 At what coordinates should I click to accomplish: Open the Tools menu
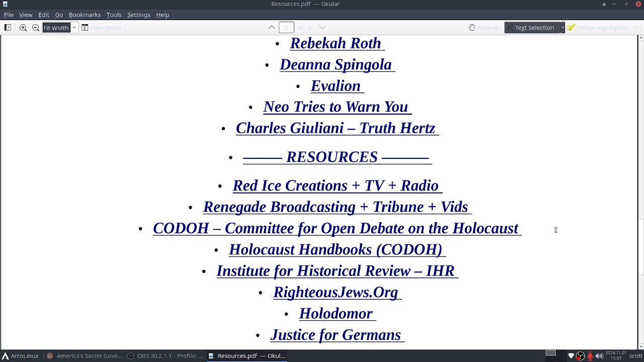(x=114, y=15)
